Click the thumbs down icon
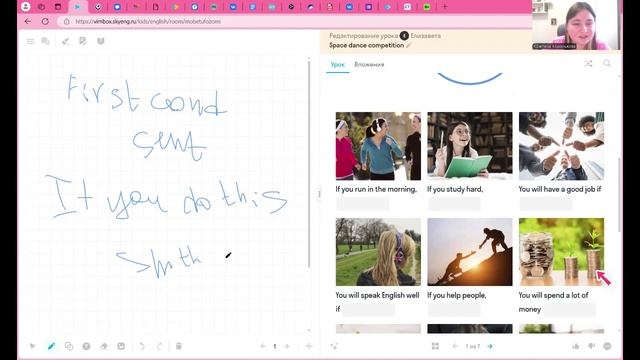The height and width of the screenshot is (360, 640). coord(591,346)
